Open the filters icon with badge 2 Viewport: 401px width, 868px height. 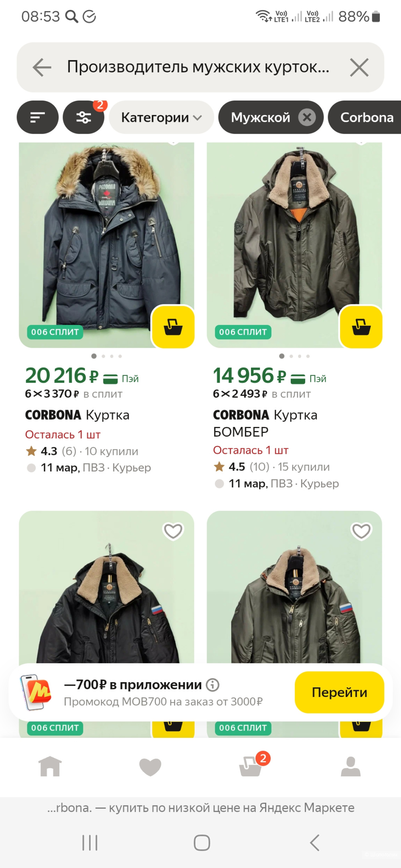click(83, 117)
